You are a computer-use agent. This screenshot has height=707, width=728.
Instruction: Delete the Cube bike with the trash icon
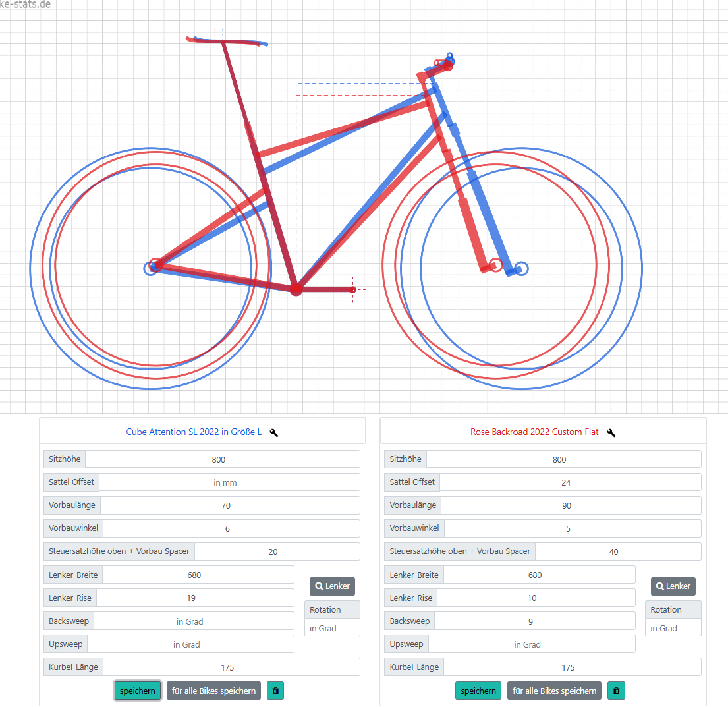(275, 691)
